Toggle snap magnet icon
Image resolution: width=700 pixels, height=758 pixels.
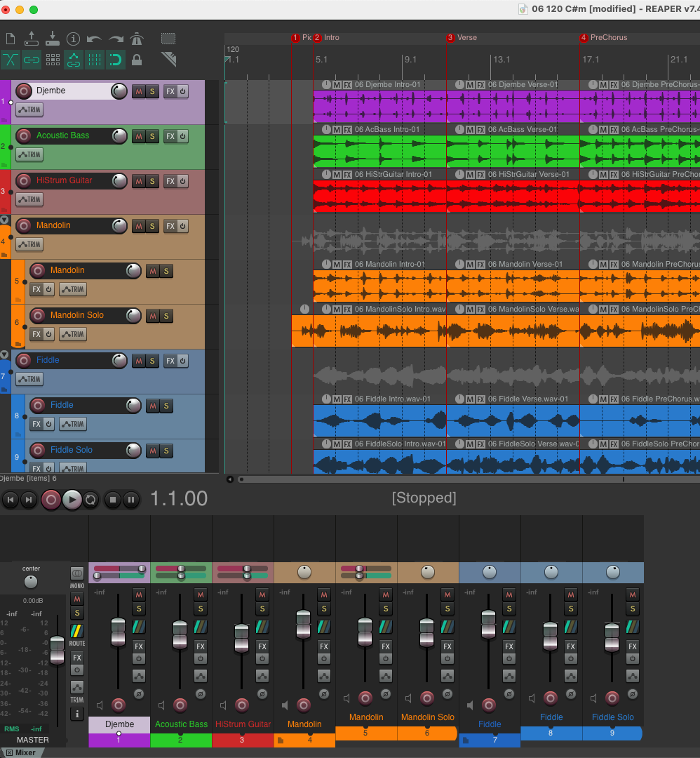pyautogui.click(x=116, y=60)
